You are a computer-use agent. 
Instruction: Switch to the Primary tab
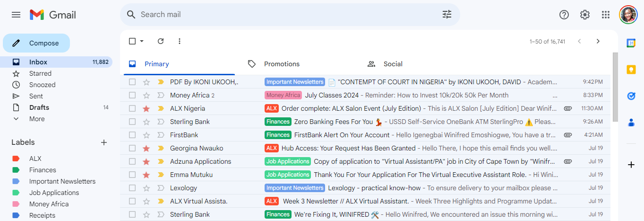(x=179, y=64)
